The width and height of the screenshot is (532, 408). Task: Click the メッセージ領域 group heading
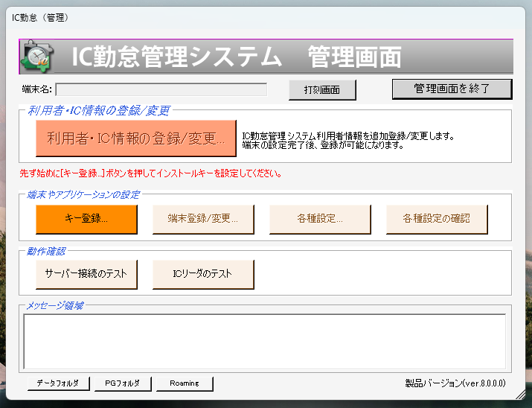[55, 306]
